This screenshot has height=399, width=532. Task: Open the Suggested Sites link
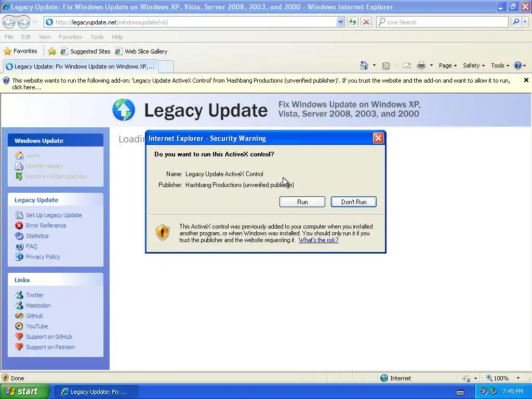[86, 51]
